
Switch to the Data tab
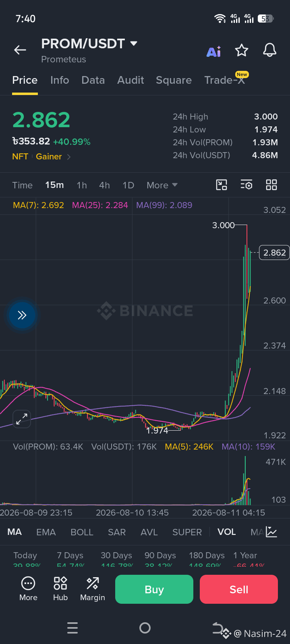click(x=93, y=80)
